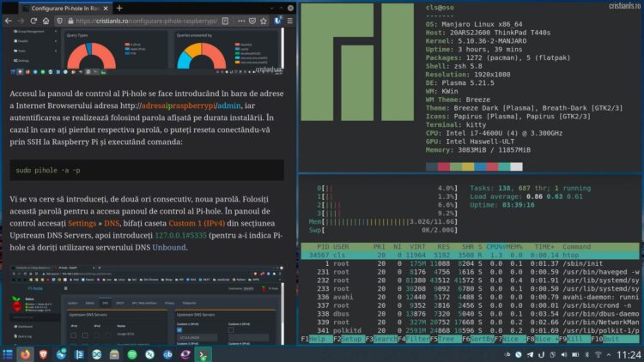Click F3 Search in htop
The image size is (644, 362).
381,339
